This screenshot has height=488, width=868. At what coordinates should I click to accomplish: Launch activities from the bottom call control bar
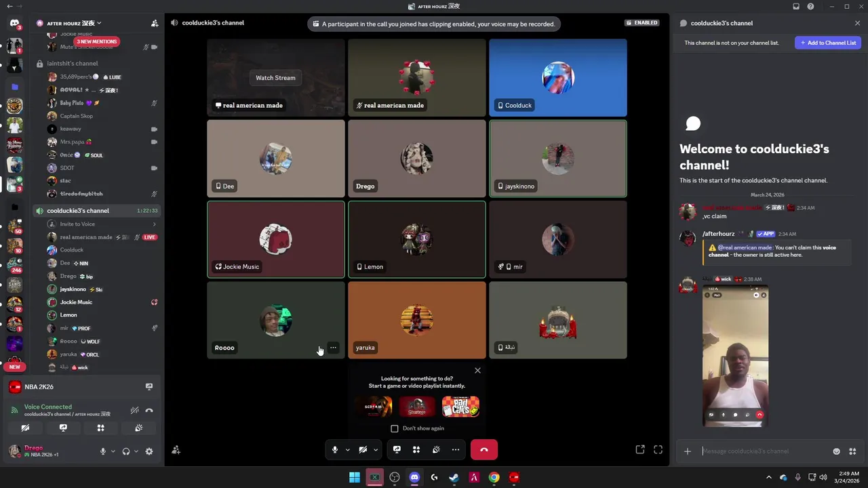(416, 449)
